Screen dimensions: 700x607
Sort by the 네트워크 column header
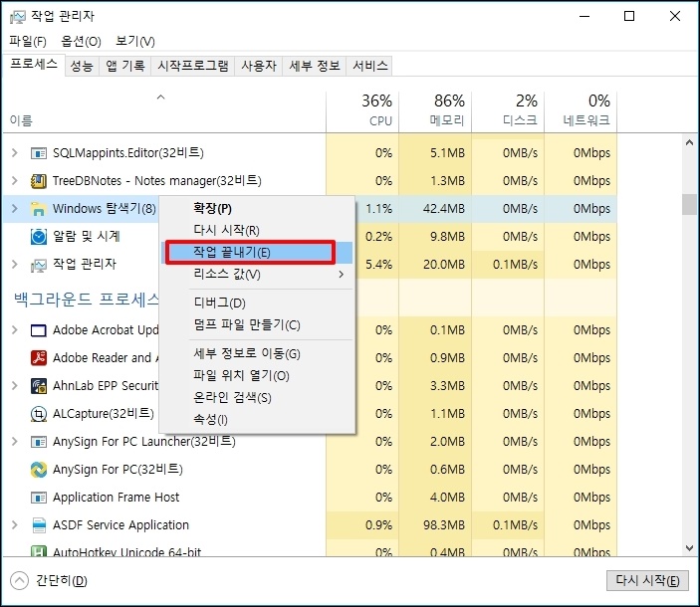click(581, 111)
